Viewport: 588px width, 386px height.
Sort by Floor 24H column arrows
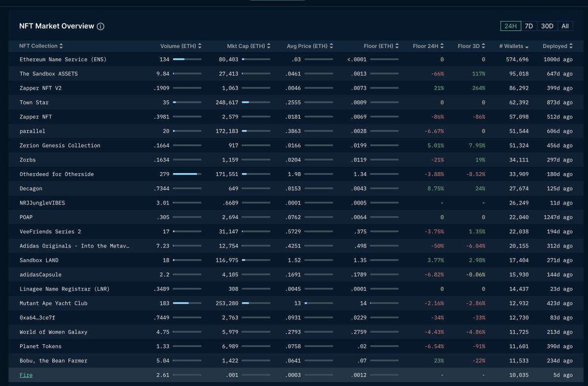(443, 46)
